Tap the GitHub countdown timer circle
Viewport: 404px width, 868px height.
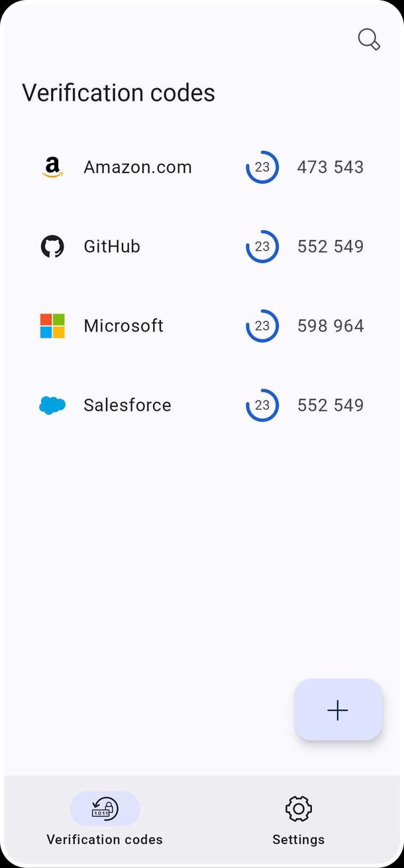(x=262, y=246)
